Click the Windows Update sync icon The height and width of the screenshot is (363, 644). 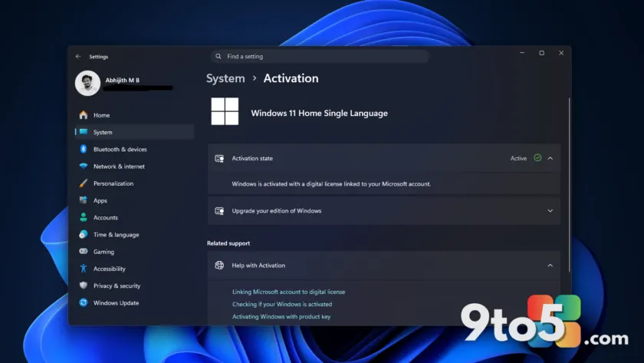tap(84, 302)
